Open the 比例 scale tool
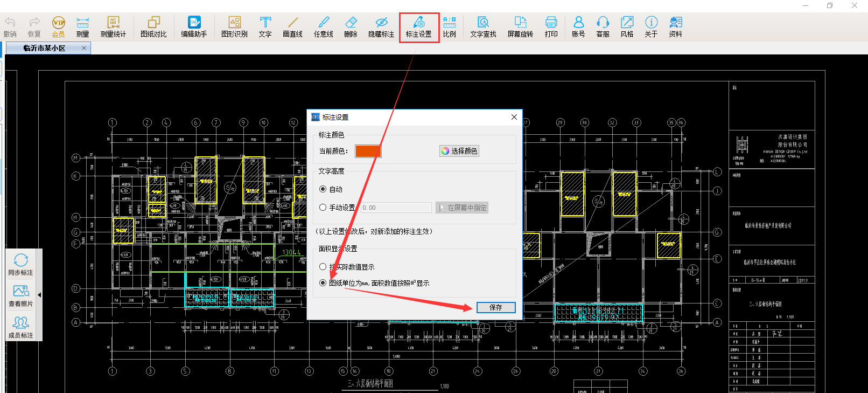 450,26
